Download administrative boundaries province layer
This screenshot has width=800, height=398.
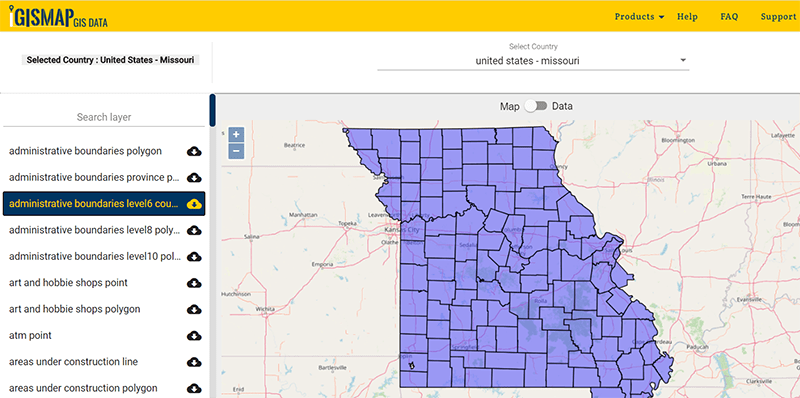tap(194, 178)
